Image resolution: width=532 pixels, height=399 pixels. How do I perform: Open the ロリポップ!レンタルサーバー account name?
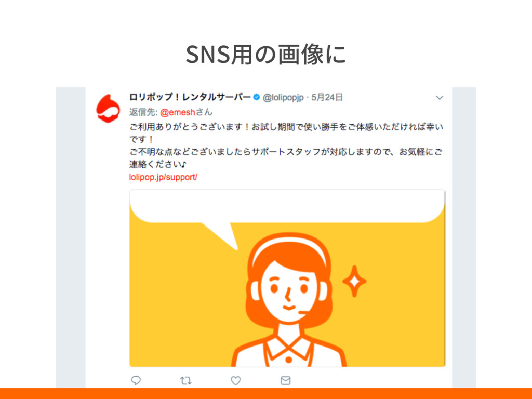pyautogui.click(x=190, y=97)
